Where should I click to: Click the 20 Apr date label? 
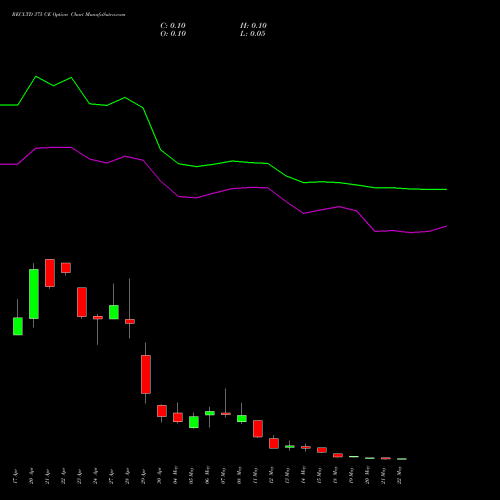[32, 477]
